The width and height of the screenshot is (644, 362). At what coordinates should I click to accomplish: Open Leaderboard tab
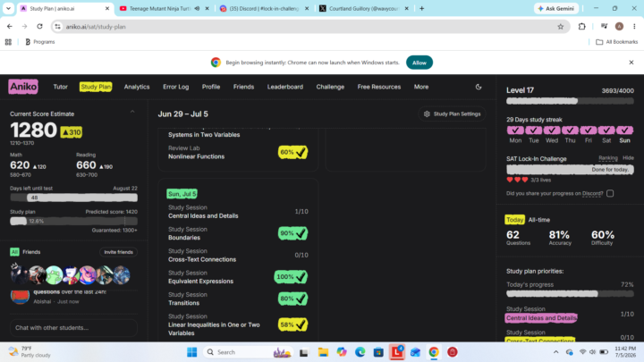click(285, 87)
